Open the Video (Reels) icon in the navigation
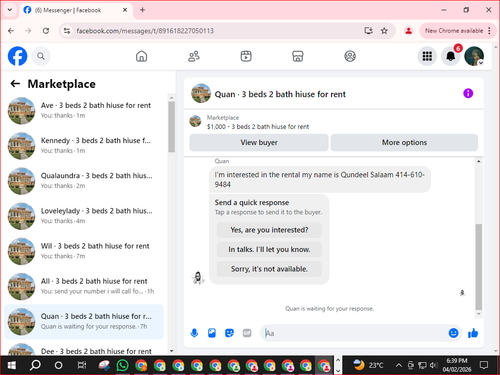Viewport: 500px width, 375px height. tap(246, 56)
